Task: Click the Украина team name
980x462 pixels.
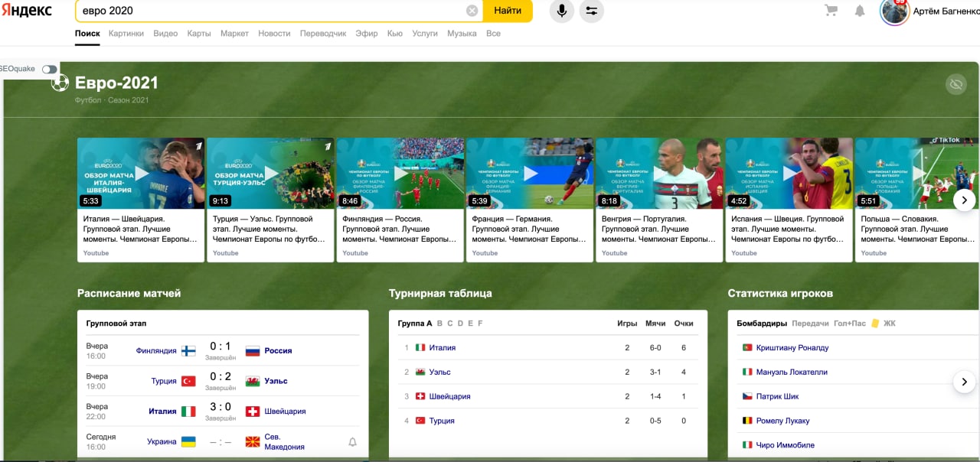Action: pyautogui.click(x=162, y=442)
